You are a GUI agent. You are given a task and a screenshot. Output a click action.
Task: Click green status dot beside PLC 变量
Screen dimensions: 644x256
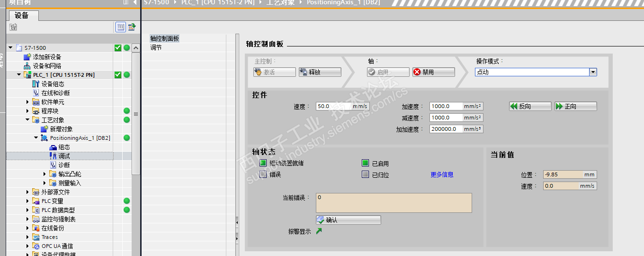coord(126,201)
